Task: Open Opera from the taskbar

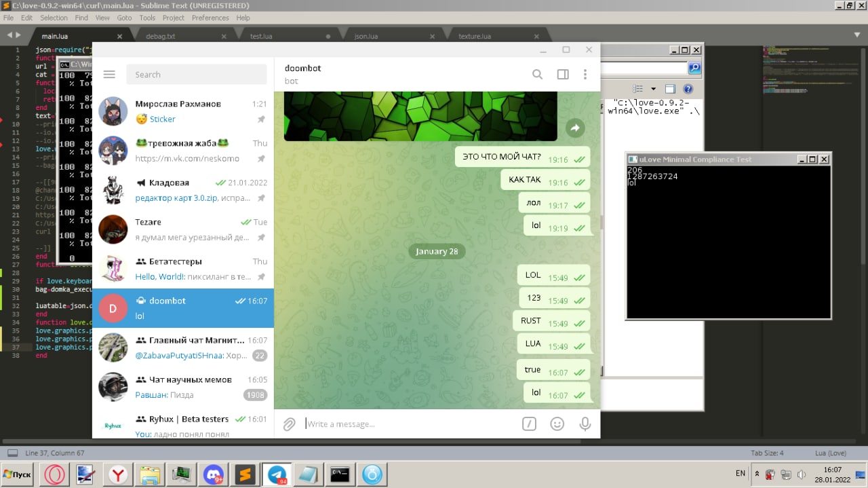Action: [54, 474]
